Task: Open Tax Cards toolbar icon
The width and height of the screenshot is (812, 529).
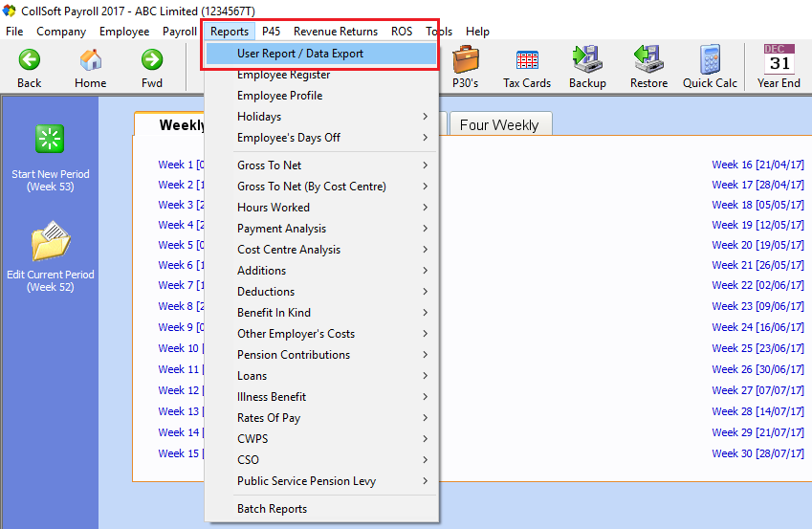Action: pos(527,60)
